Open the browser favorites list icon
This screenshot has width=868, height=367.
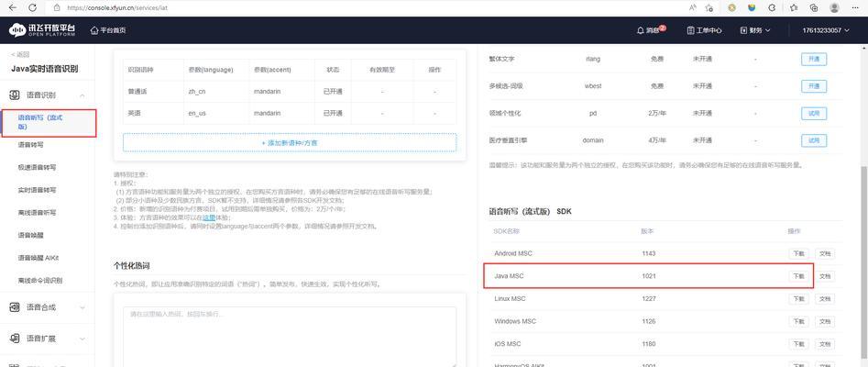[x=794, y=7]
